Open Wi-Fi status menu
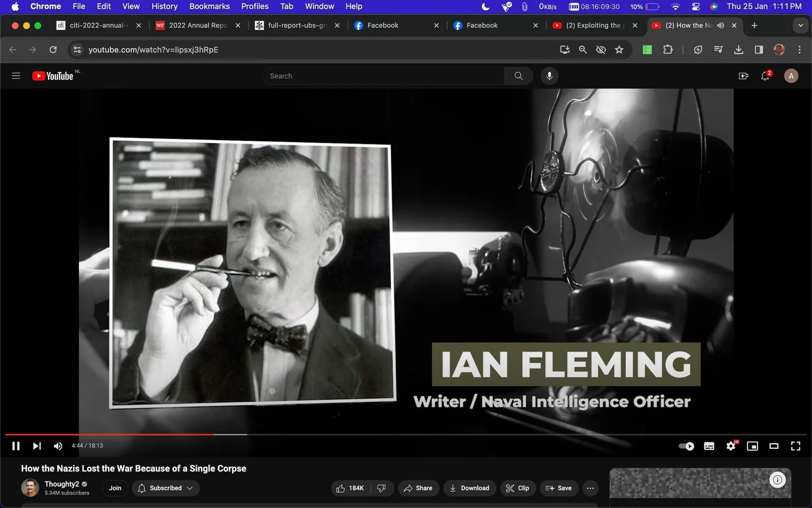 tap(675, 6)
